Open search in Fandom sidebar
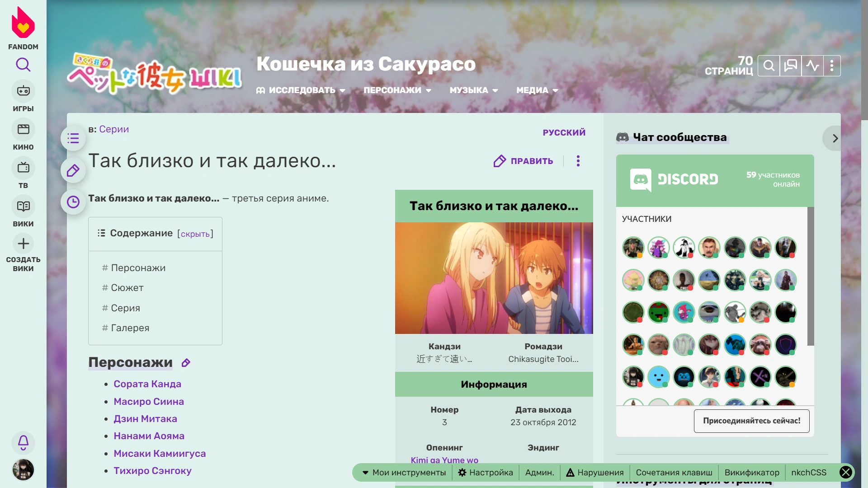The image size is (868, 488). point(23,65)
